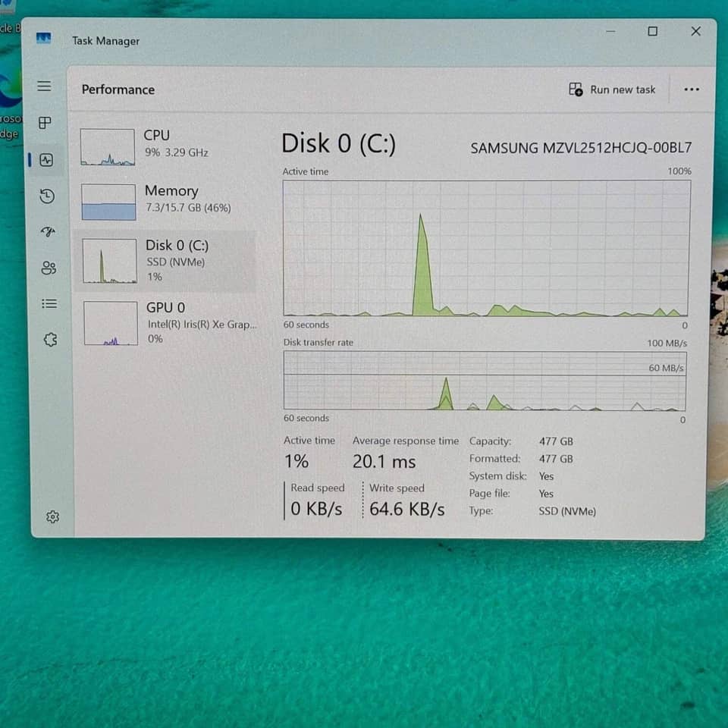The height and width of the screenshot is (728, 728).
Task: Maximize the Task Manager window
Action: [x=652, y=31]
